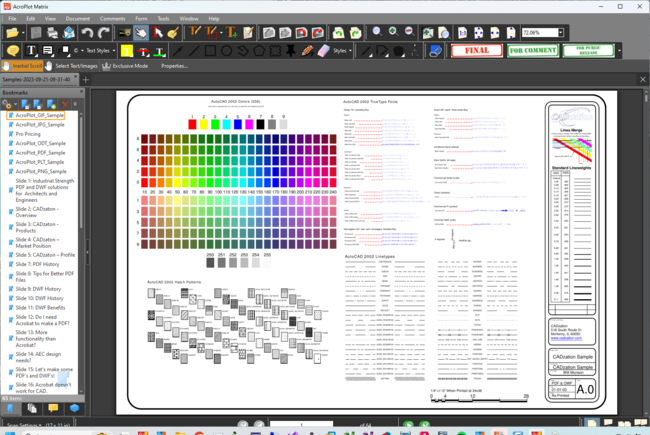Enable Select Text/Images mode
This screenshot has height=435, width=650.
tap(71, 66)
